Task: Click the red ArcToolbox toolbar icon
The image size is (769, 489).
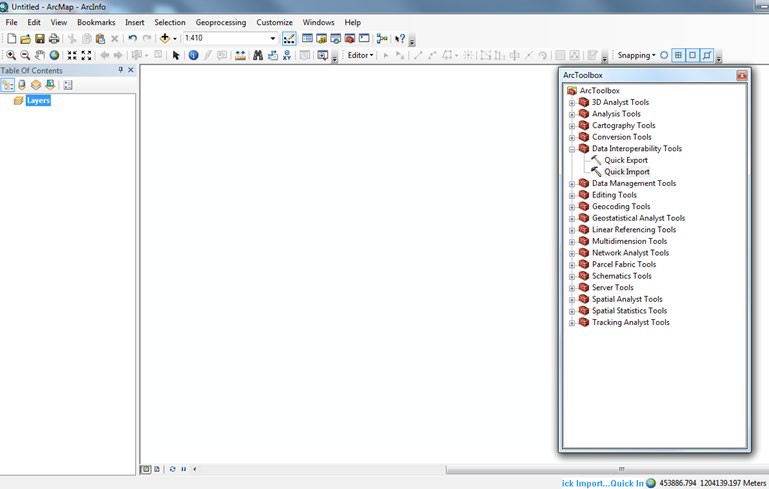Action: (x=350, y=38)
